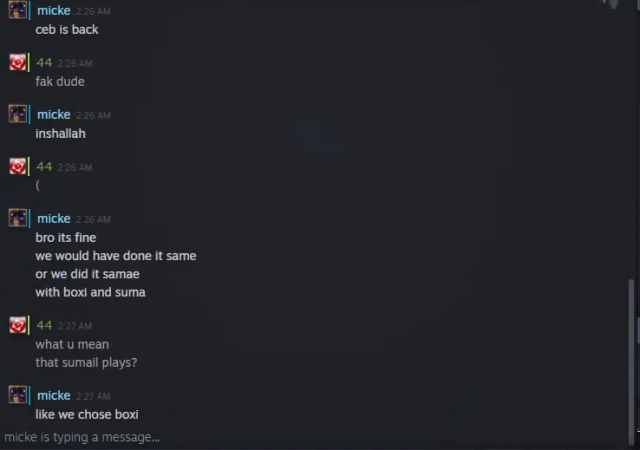The width and height of the screenshot is (640, 450).
Task: Click micke's username above 'inshallah'
Action: [54, 114]
